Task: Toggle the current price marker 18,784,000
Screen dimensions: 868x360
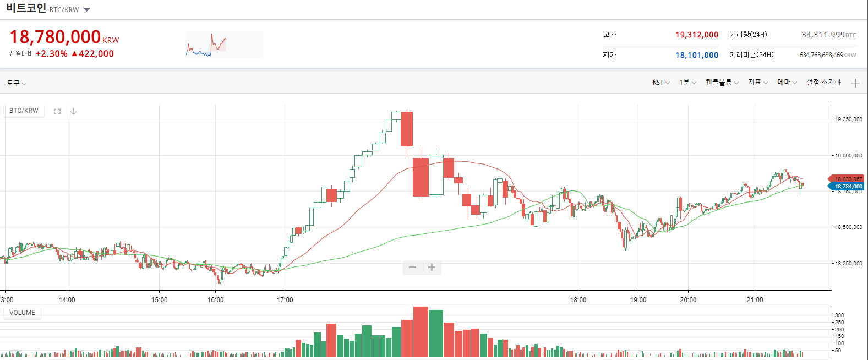Action: (848, 186)
